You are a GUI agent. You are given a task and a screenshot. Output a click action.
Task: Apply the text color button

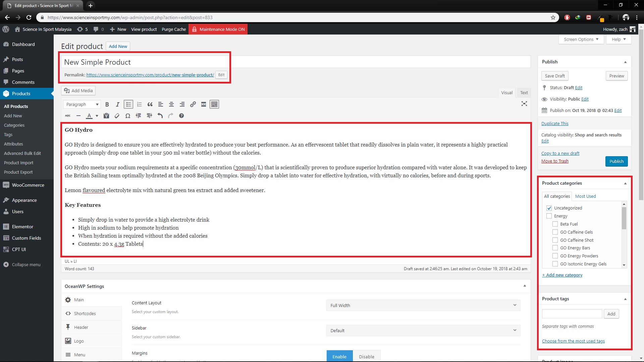point(89,116)
